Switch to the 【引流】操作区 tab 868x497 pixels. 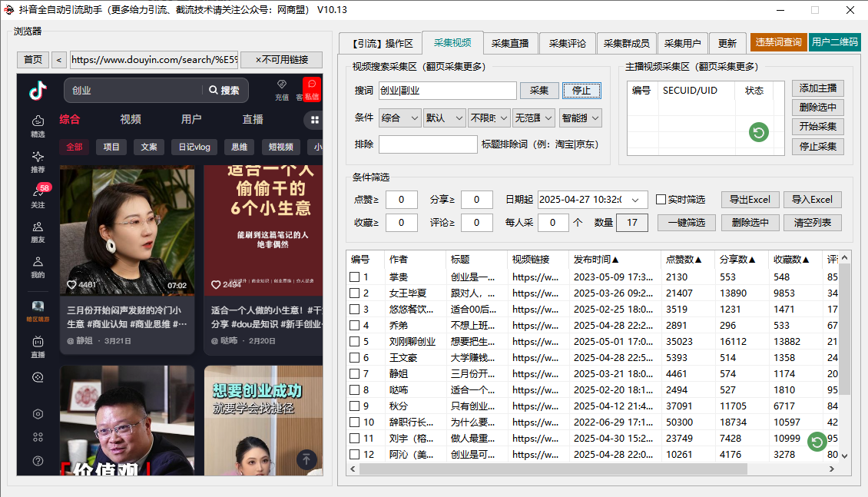(382, 43)
